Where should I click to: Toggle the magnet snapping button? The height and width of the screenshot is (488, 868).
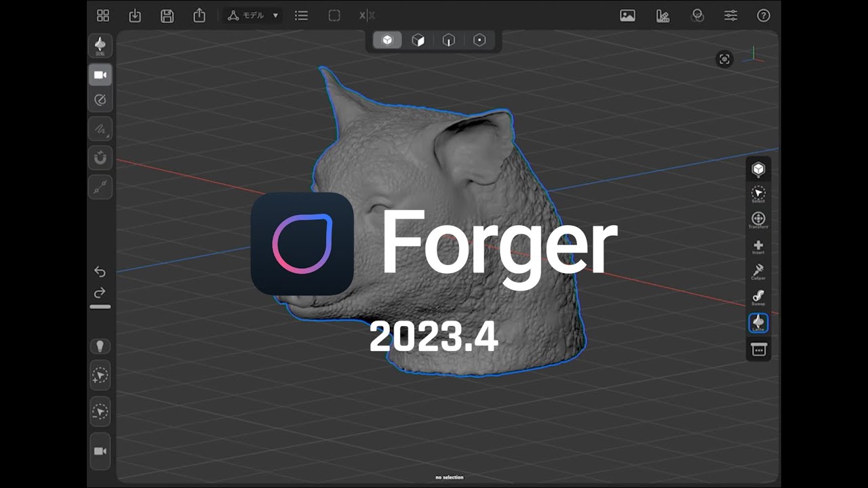[x=100, y=159]
